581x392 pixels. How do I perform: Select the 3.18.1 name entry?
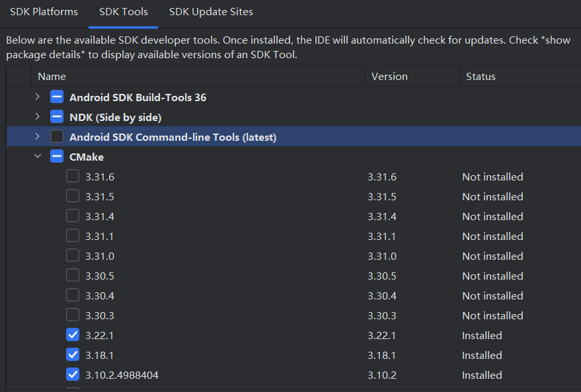click(99, 356)
